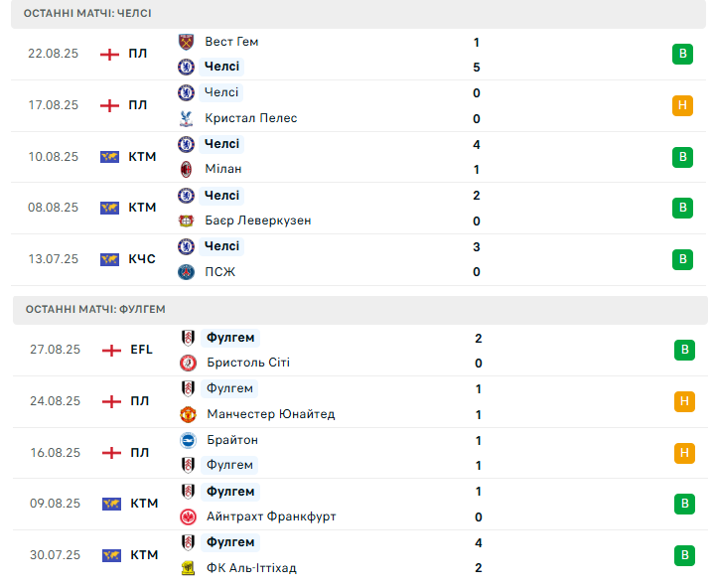
Task: Click the Manchester United crest icon
Action: point(188,414)
